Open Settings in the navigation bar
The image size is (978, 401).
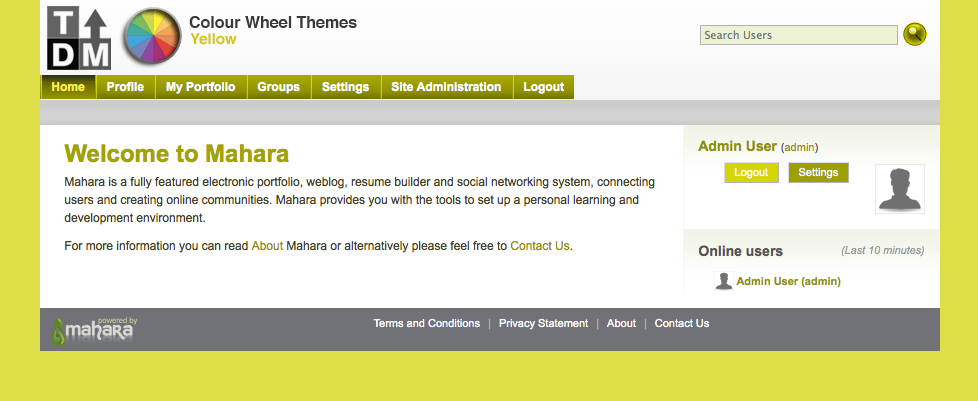345,87
